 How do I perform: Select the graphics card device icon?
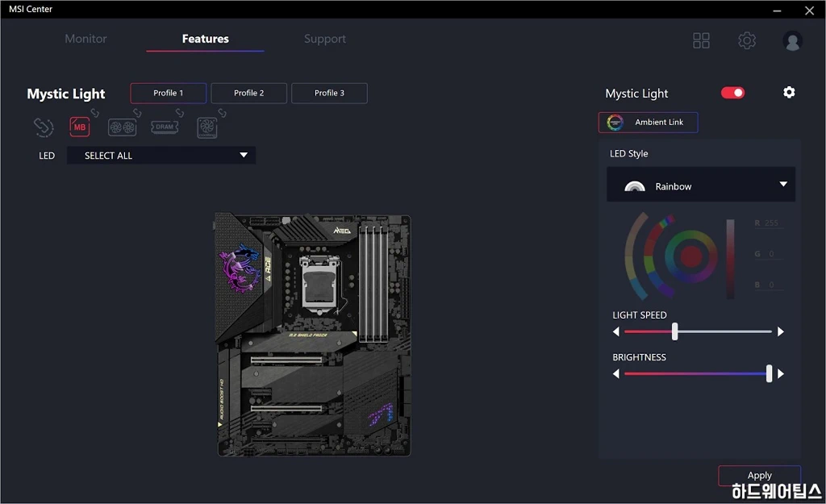point(123,127)
